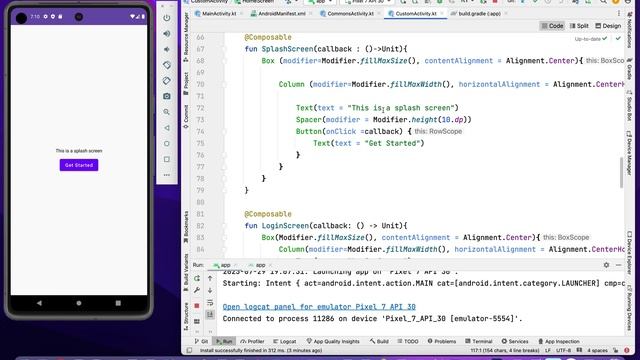Open Services tool window
The width and height of the screenshot is (640, 360).
[x=515, y=341]
